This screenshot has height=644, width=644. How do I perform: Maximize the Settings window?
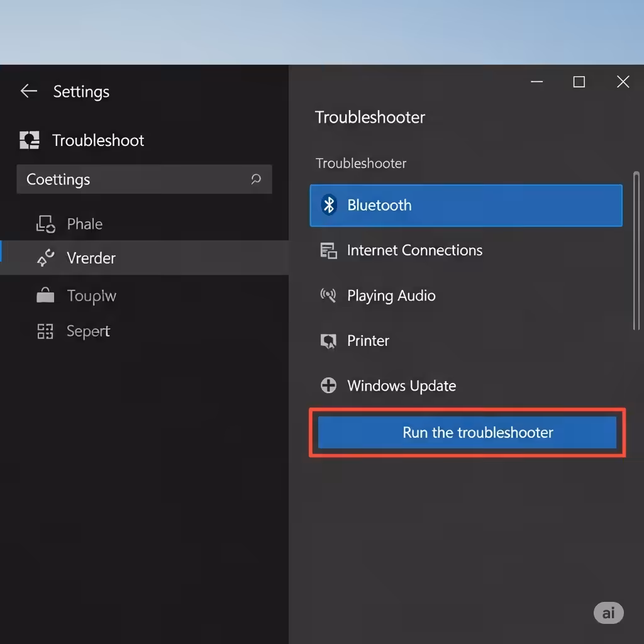[579, 82]
